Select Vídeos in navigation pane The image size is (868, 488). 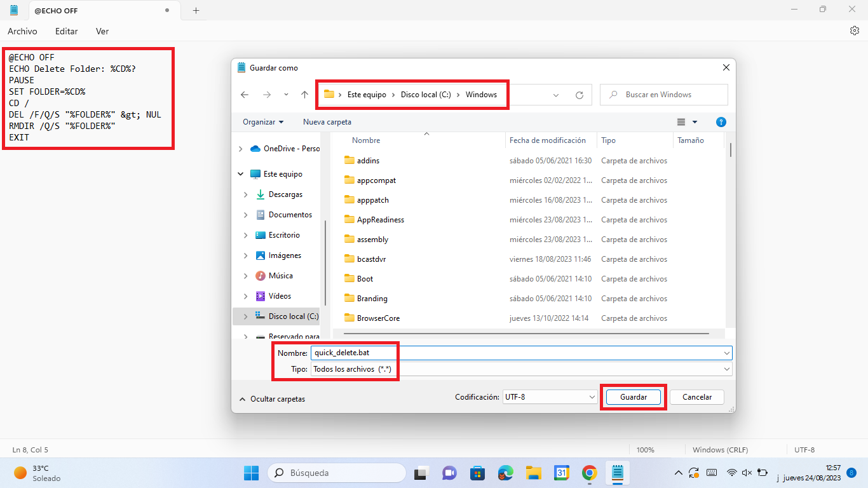tap(280, 296)
